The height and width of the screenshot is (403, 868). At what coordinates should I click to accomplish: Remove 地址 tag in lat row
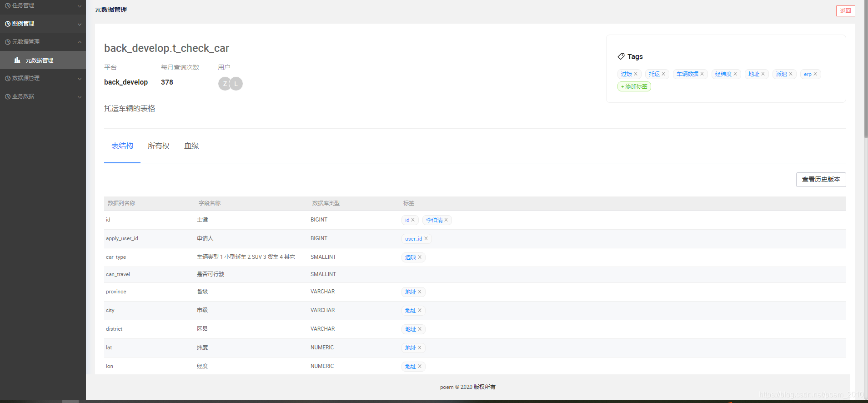[x=420, y=348]
